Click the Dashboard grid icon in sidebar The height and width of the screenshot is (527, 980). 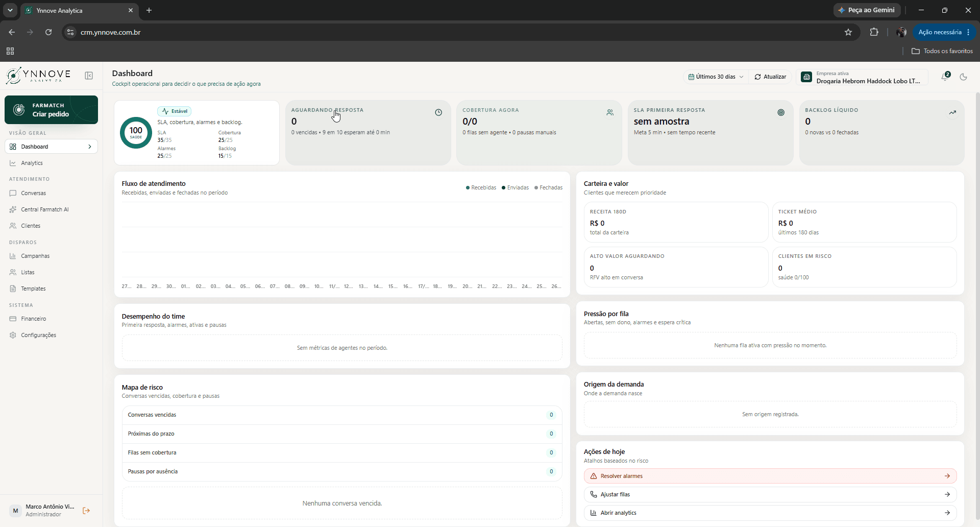pos(13,147)
